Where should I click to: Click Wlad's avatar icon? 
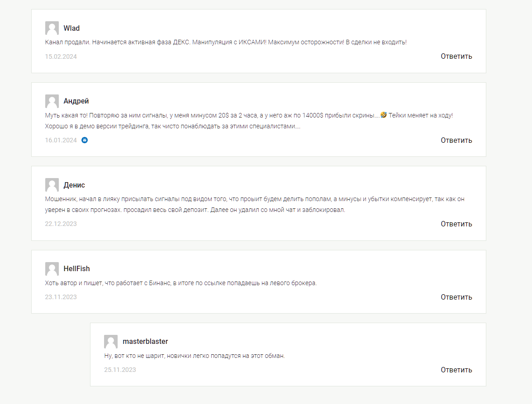click(52, 28)
